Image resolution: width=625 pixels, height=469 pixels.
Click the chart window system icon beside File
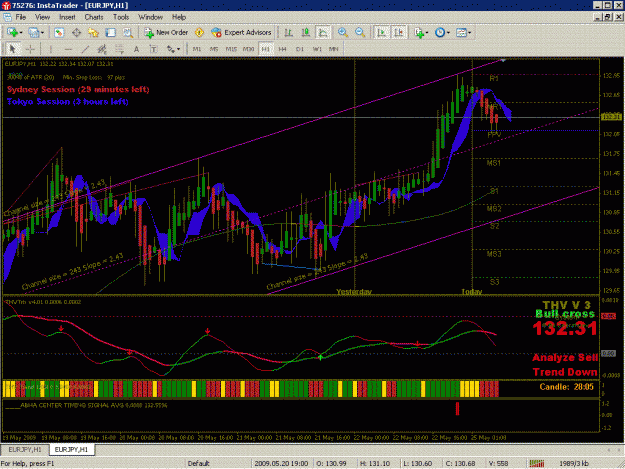pos(7,17)
